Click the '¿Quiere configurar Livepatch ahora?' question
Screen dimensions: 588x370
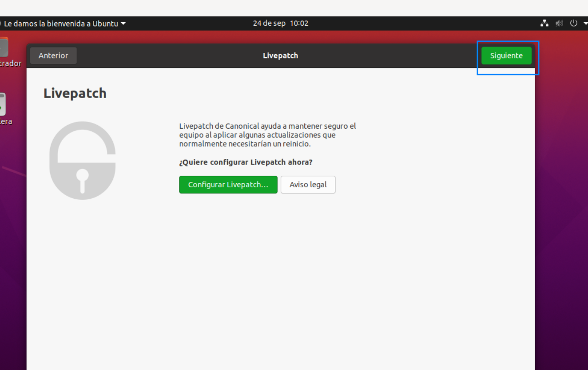pyautogui.click(x=246, y=162)
